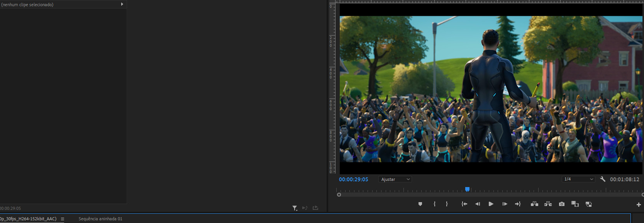The height and width of the screenshot is (223, 644).
Task: Step forward one frame
Action: [505, 204]
